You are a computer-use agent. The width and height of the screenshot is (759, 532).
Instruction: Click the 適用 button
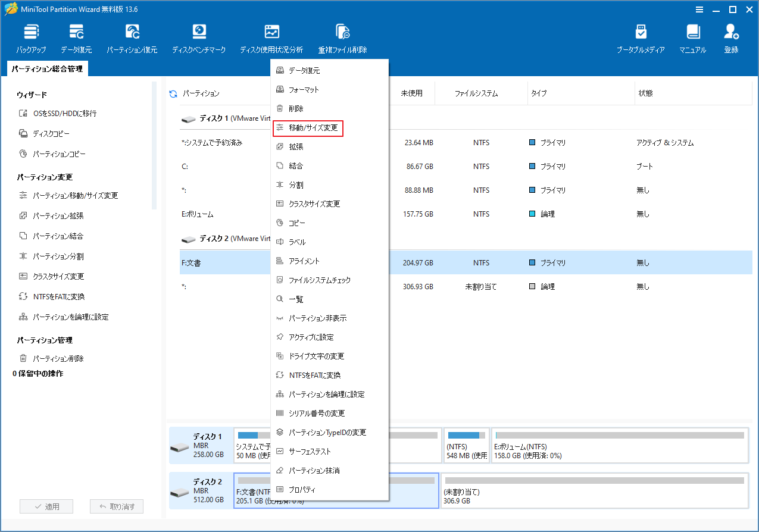46,506
